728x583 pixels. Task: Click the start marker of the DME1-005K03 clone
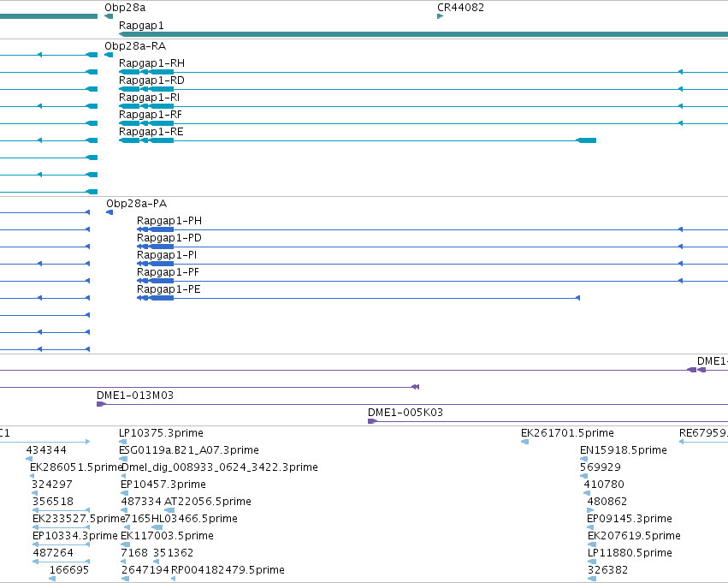(372, 421)
